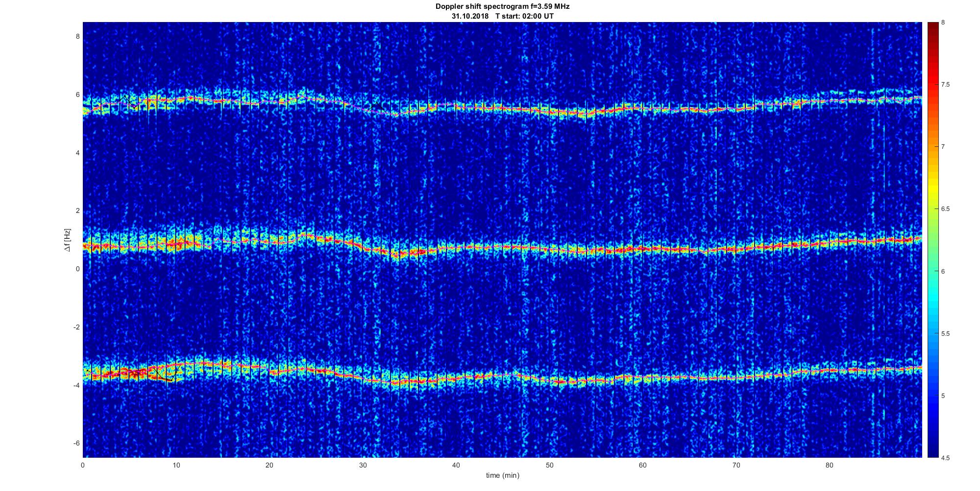This screenshot has height=491, width=980.
Task: Click the y-axis tick label '8'
Action: click(77, 37)
